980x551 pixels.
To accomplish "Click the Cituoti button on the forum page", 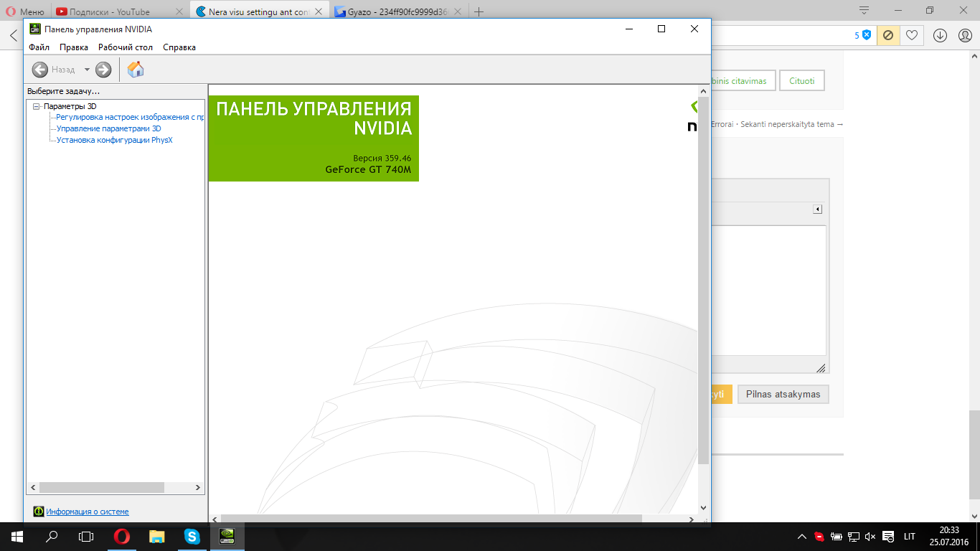I will (x=802, y=81).
